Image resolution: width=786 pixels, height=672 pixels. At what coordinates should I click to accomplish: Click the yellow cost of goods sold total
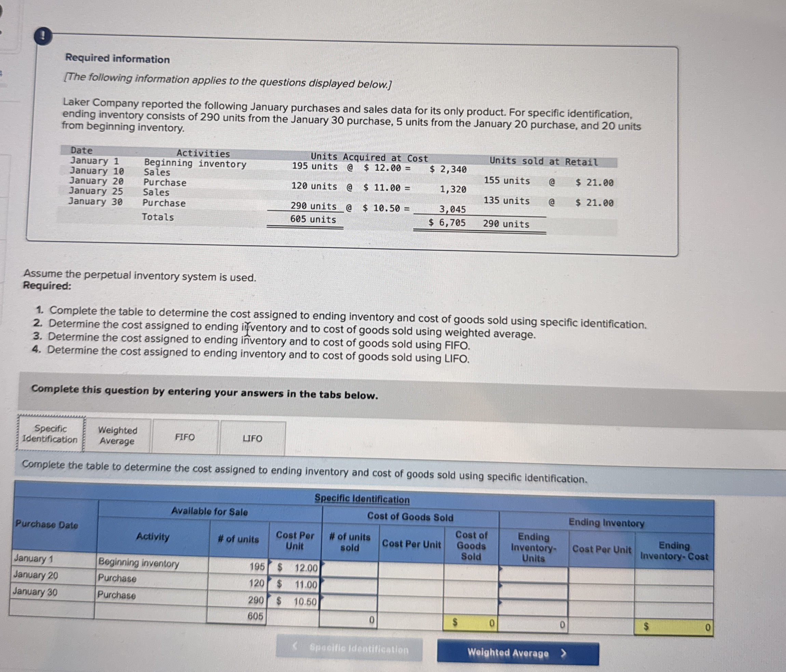470,623
